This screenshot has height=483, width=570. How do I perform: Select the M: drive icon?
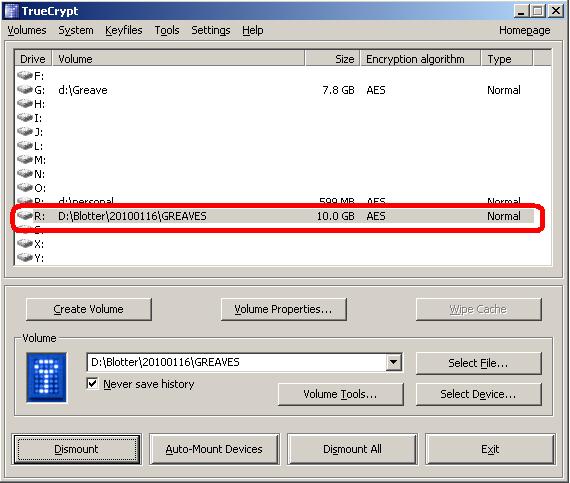[25, 160]
